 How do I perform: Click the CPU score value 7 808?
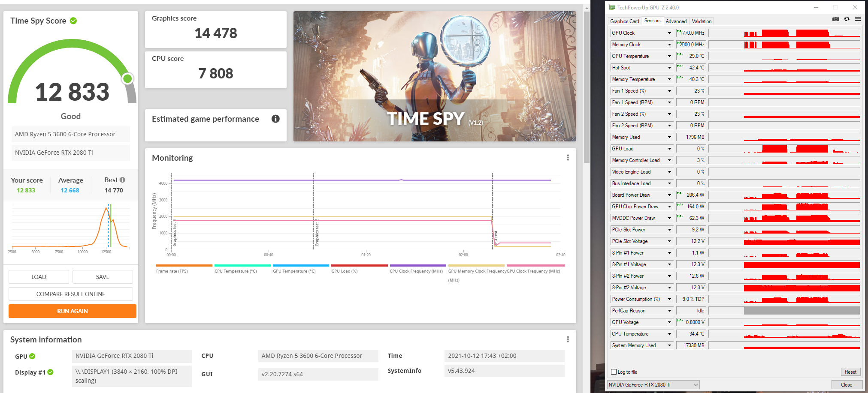[216, 73]
